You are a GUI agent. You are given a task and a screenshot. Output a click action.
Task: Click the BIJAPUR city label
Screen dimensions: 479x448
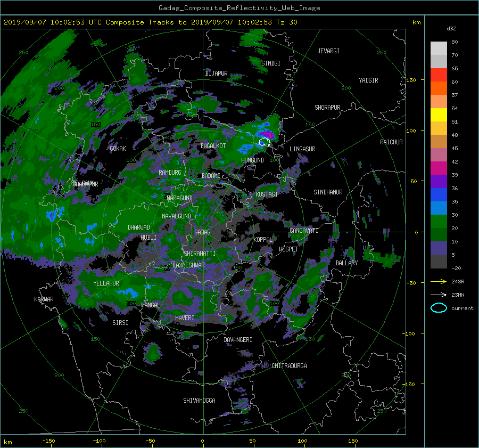coord(216,74)
